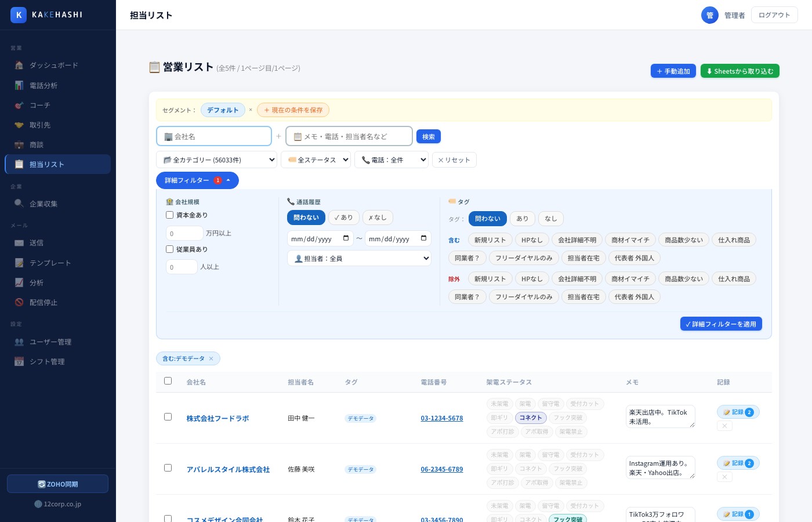Select the 送信 mail icon
The image size is (812, 522).
[x=19, y=242]
